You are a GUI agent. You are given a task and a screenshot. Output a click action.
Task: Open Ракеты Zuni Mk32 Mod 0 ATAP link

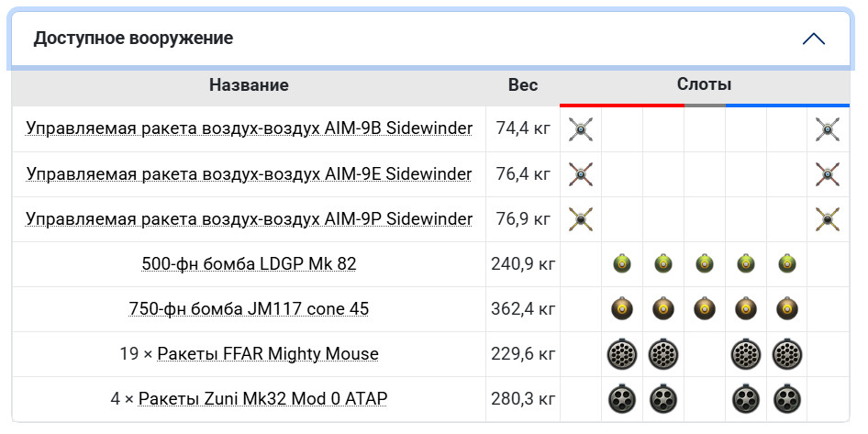click(x=263, y=398)
